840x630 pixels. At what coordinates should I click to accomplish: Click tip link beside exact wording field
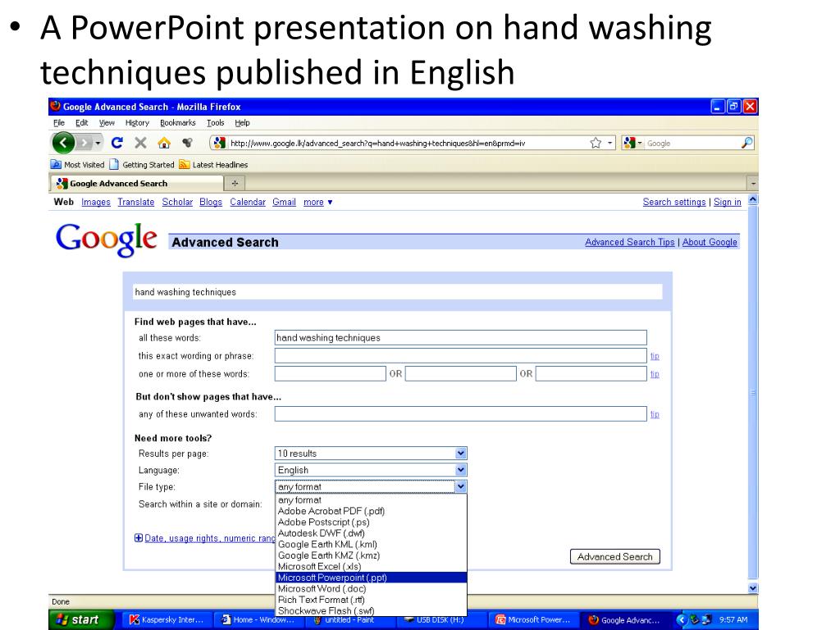[x=655, y=356]
